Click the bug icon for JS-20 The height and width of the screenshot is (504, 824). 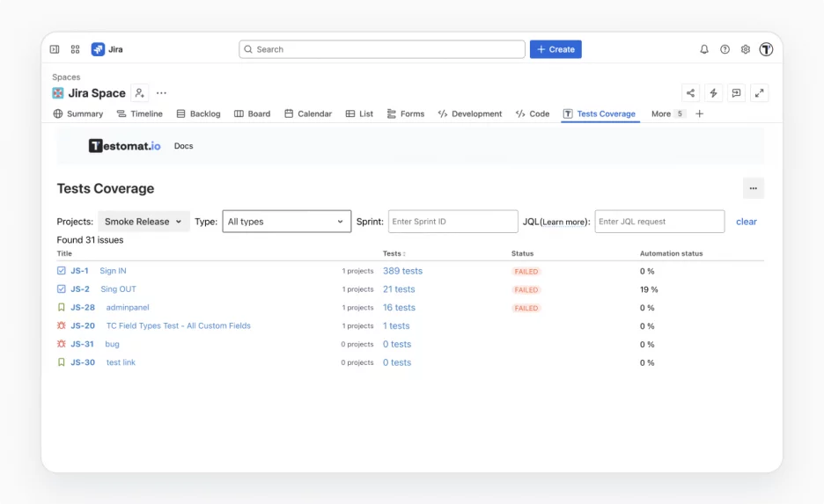click(x=62, y=326)
